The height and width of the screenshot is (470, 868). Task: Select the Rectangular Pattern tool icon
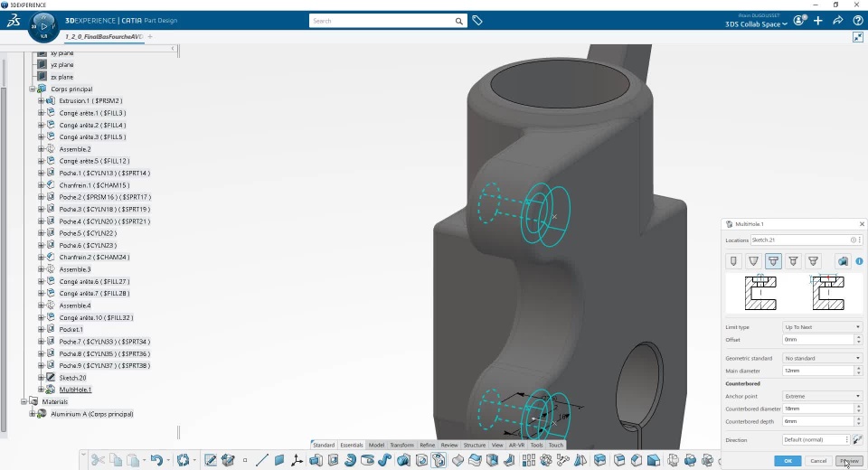pyautogui.click(x=529, y=460)
